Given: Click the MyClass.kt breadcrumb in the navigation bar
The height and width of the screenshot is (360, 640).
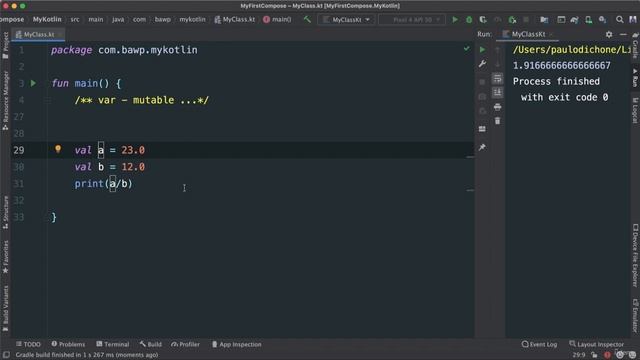Looking at the screenshot, I should point(235,20).
